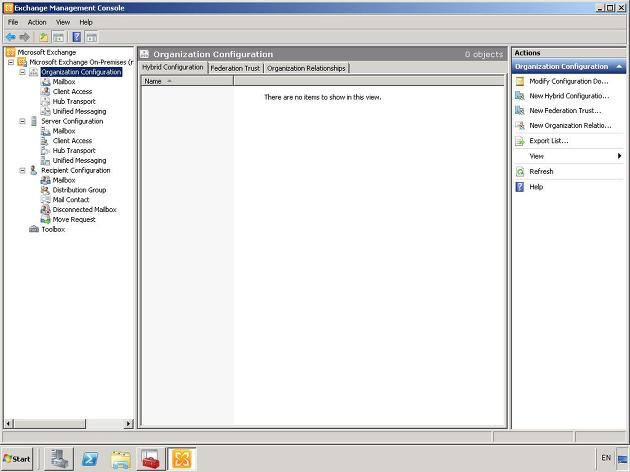The width and height of the screenshot is (630, 472).
Task: Select Server Configuration Client Access node
Action: click(72, 141)
